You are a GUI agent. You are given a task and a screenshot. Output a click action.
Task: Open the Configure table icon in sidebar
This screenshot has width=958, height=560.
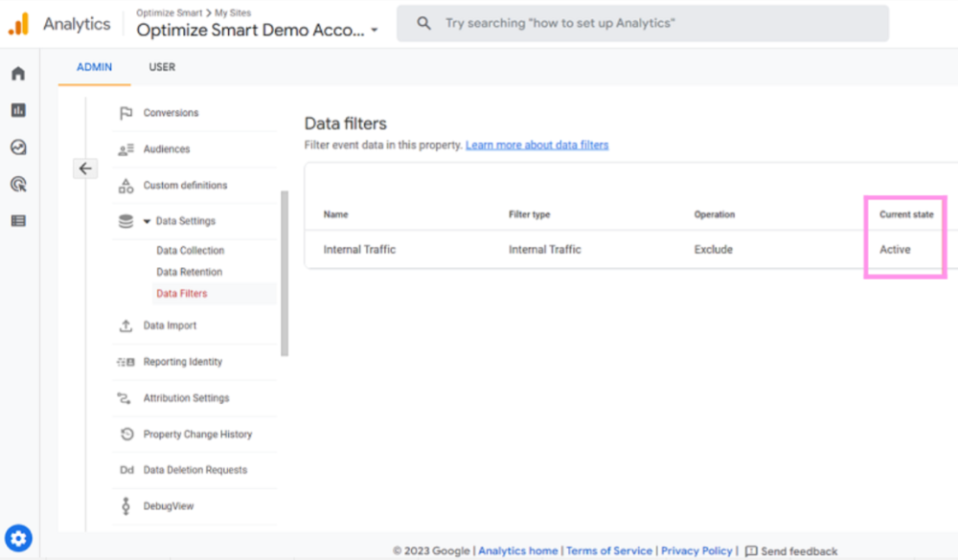pos(18,221)
